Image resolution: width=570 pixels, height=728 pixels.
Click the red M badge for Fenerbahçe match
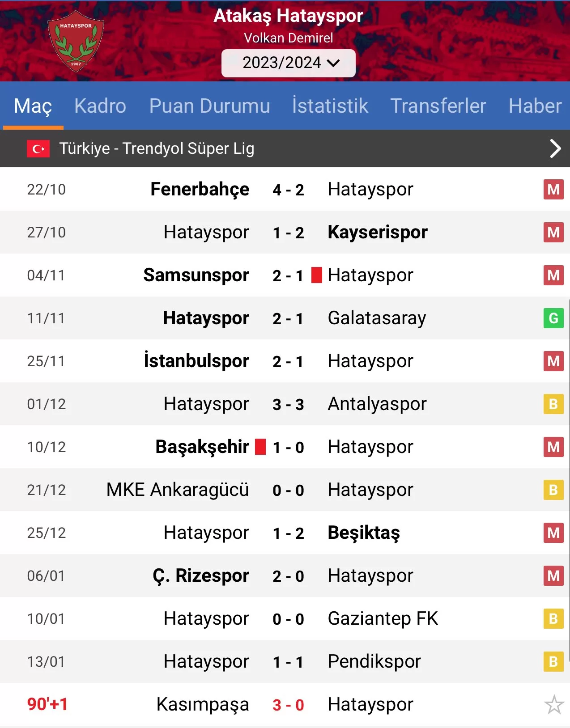tap(553, 190)
